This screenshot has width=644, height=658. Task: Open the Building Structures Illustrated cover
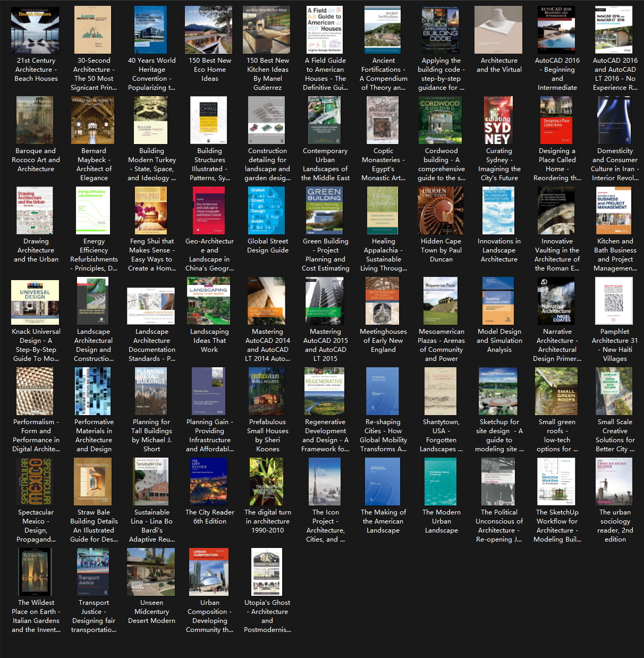pos(209,120)
